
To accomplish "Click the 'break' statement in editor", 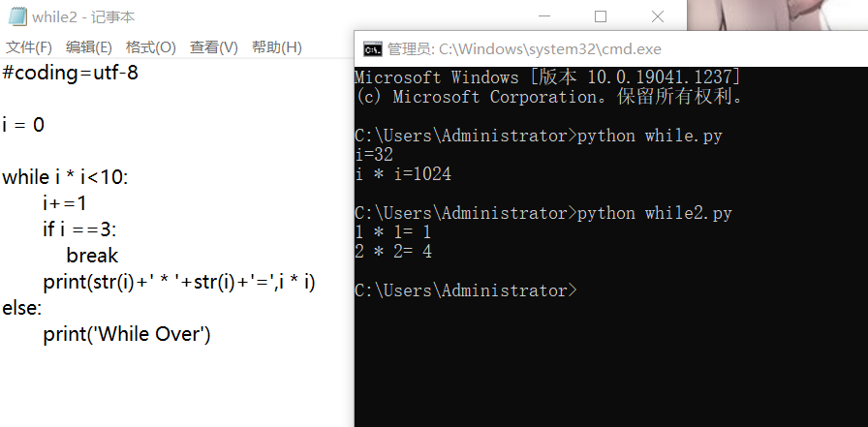I will click(x=92, y=256).
